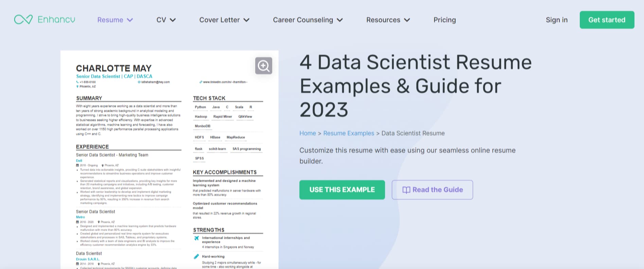The image size is (644, 269).
Task: Expand the Resume navigation dropdown
Action: [x=115, y=20]
